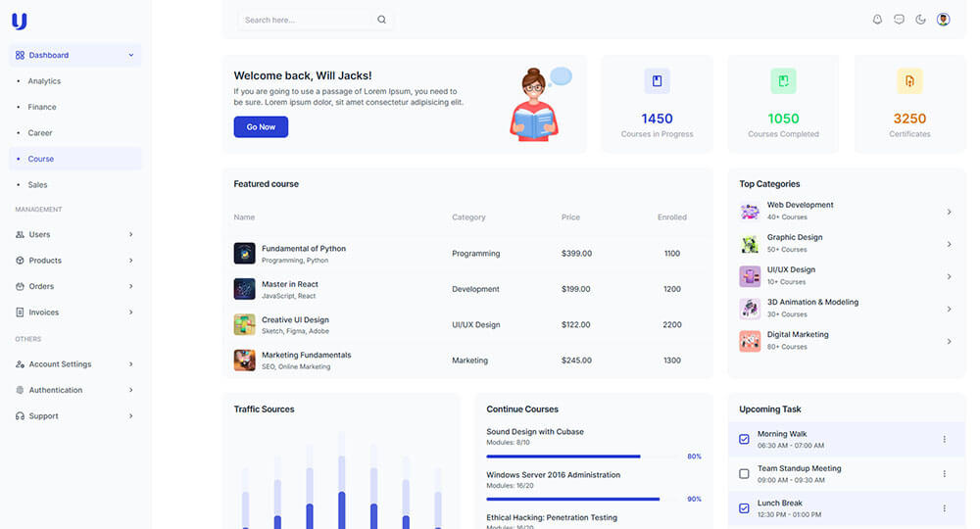Open the user profile avatar
The height and width of the screenshot is (529, 980).
pyautogui.click(x=943, y=20)
